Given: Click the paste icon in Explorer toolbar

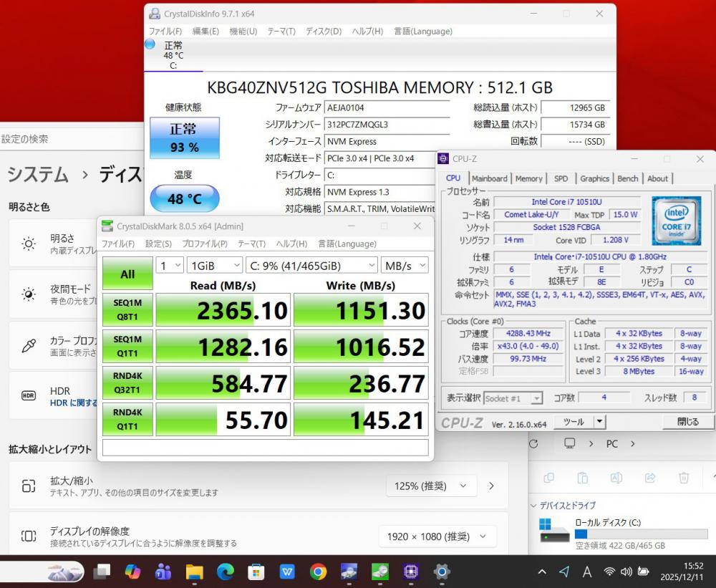Looking at the screenshot, I should [x=583, y=478].
